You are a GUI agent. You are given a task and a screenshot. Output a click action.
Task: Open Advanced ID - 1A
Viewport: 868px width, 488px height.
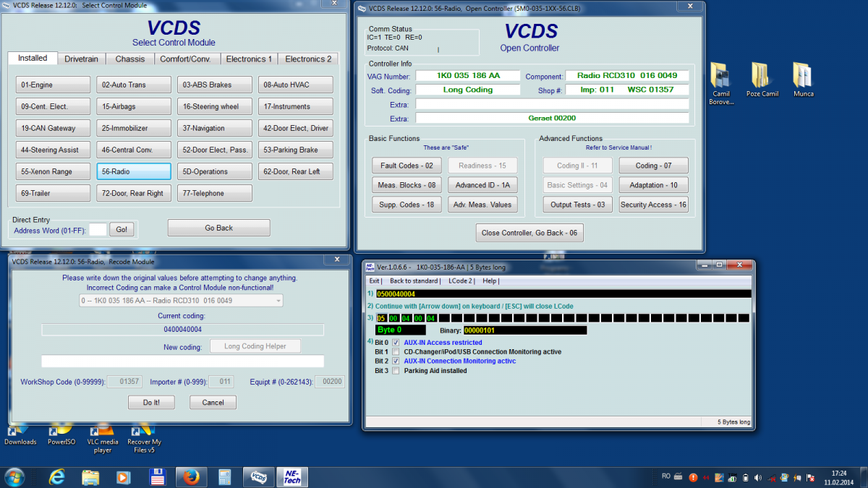coord(482,185)
